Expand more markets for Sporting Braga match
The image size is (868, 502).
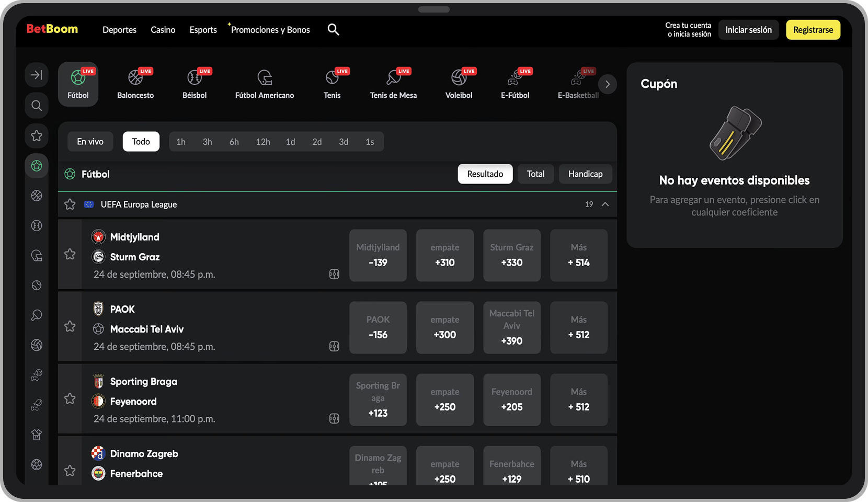(578, 400)
